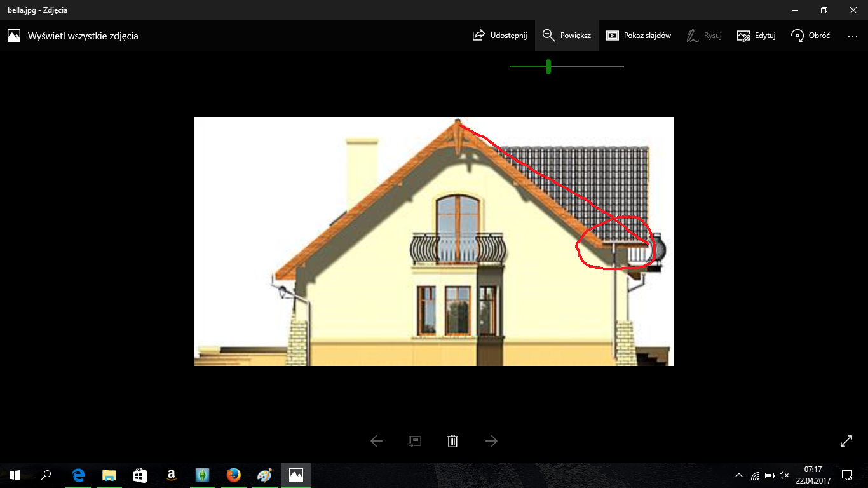Restore down the Zdjęcia window
The height and width of the screenshot is (488, 868).
[x=824, y=10]
